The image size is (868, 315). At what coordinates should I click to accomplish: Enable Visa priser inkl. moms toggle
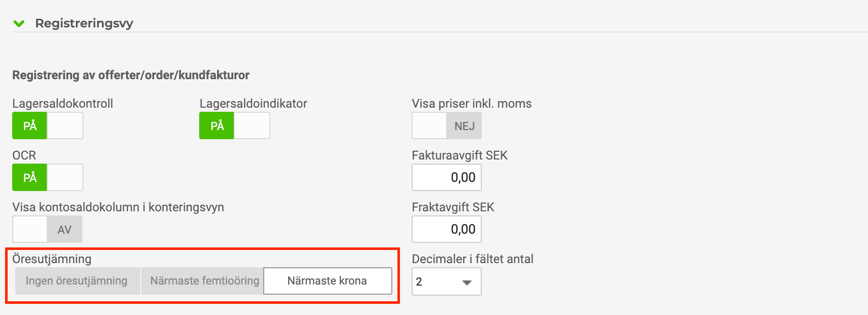(x=446, y=126)
